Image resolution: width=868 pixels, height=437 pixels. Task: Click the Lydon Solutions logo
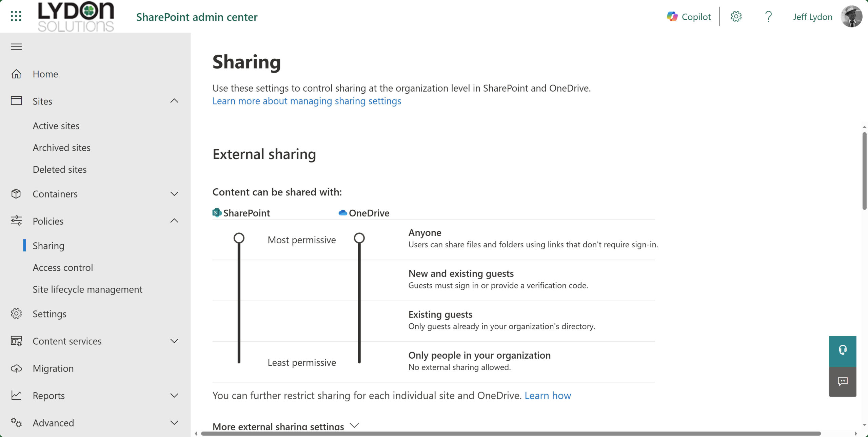point(76,17)
